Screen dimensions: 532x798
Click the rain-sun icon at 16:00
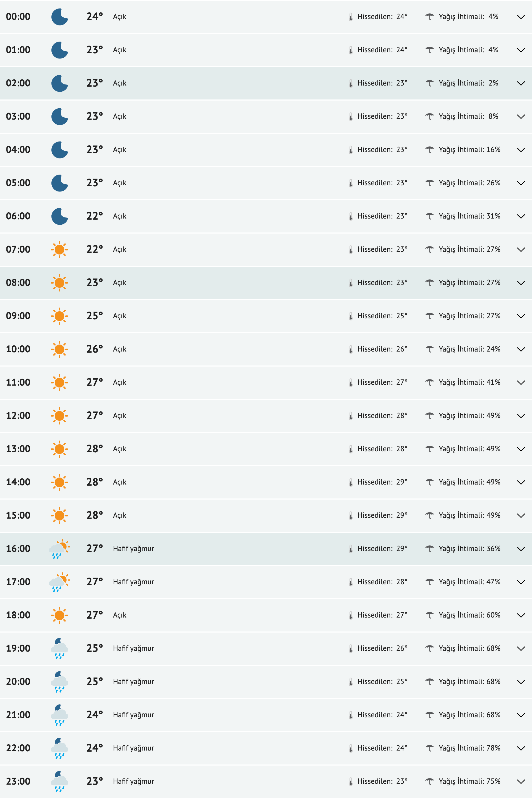point(59,549)
